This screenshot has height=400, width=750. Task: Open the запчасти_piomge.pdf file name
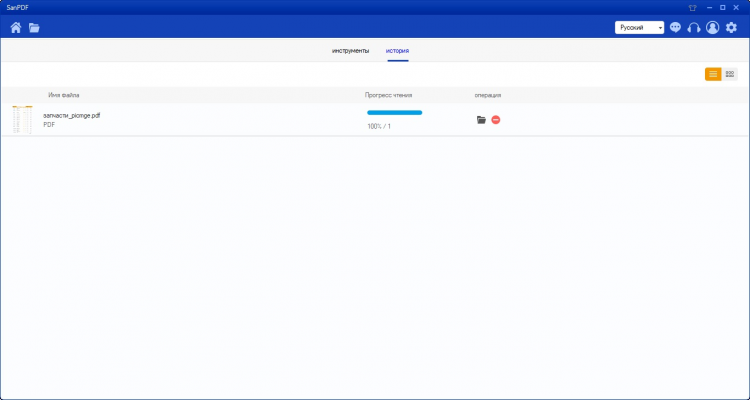tap(72, 115)
